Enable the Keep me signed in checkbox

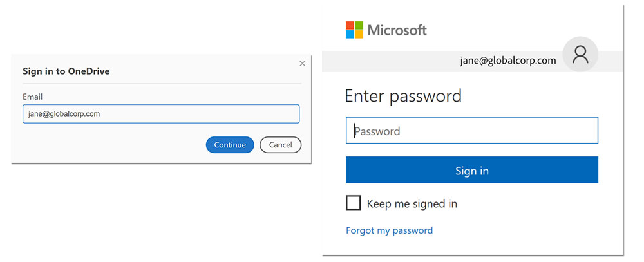pyautogui.click(x=353, y=203)
